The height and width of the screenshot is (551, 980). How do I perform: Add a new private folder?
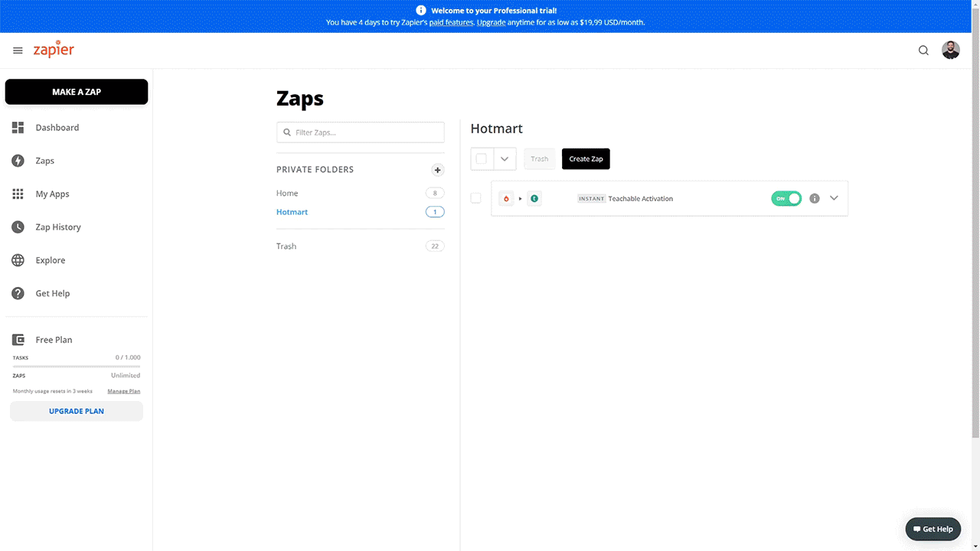click(x=438, y=170)
